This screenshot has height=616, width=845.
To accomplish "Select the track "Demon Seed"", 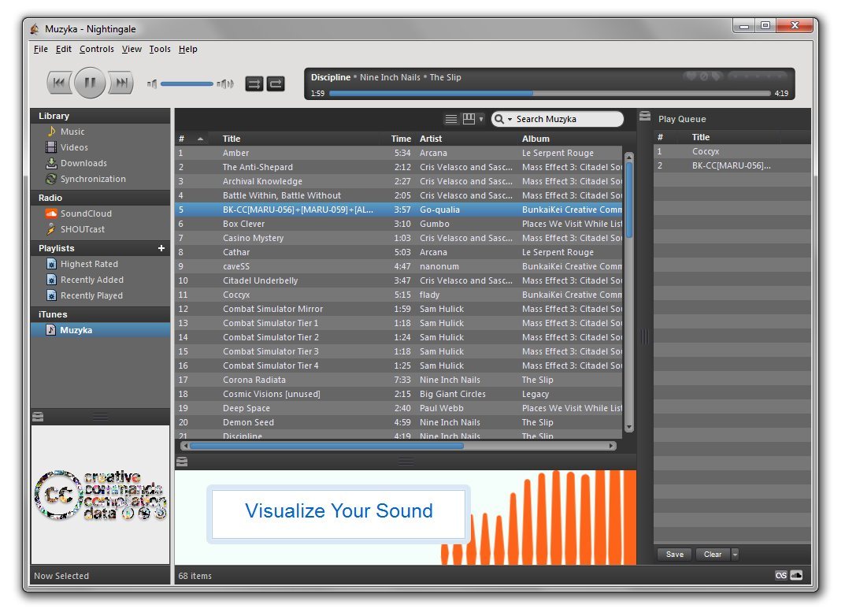I will (x=398, y=422).
